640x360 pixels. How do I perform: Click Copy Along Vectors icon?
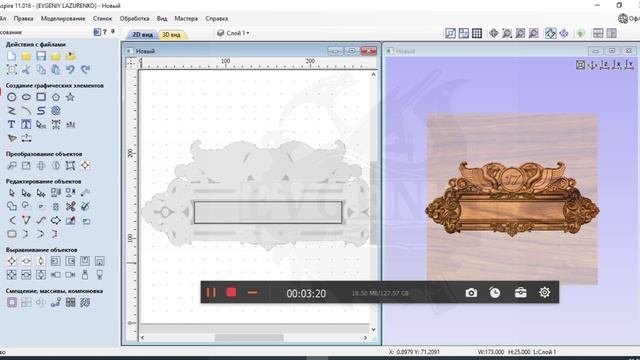(x=56, y=302)
